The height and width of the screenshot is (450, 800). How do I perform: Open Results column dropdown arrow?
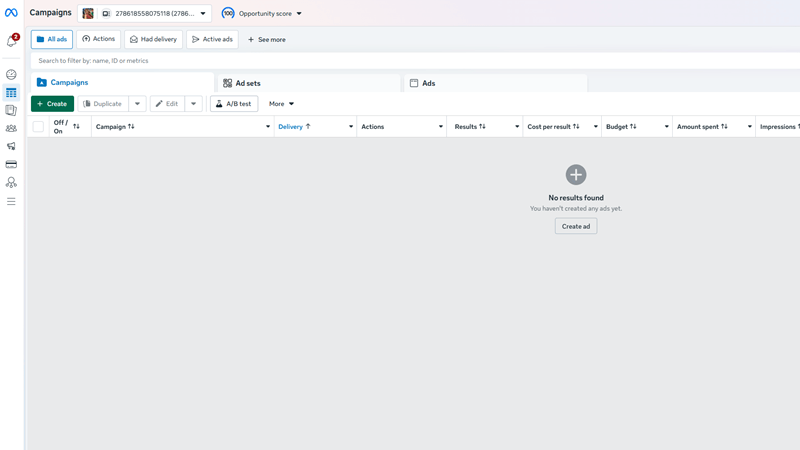click(x=517, y=127)
